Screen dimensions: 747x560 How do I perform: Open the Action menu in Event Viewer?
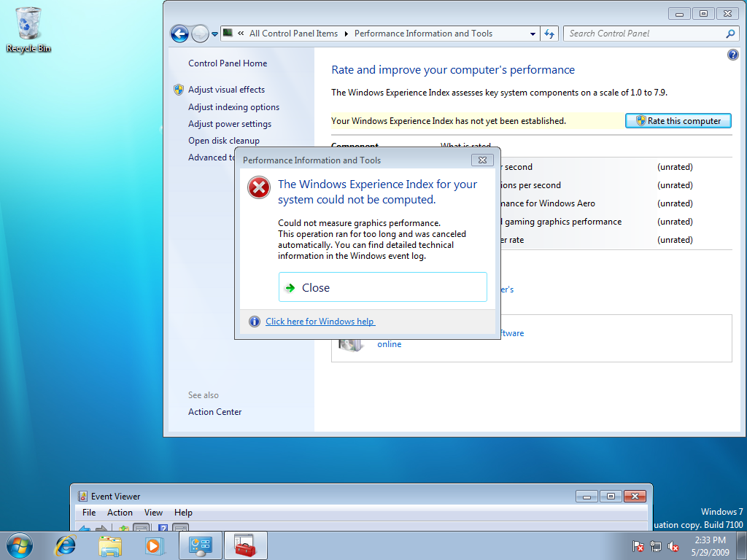(120, 513)
